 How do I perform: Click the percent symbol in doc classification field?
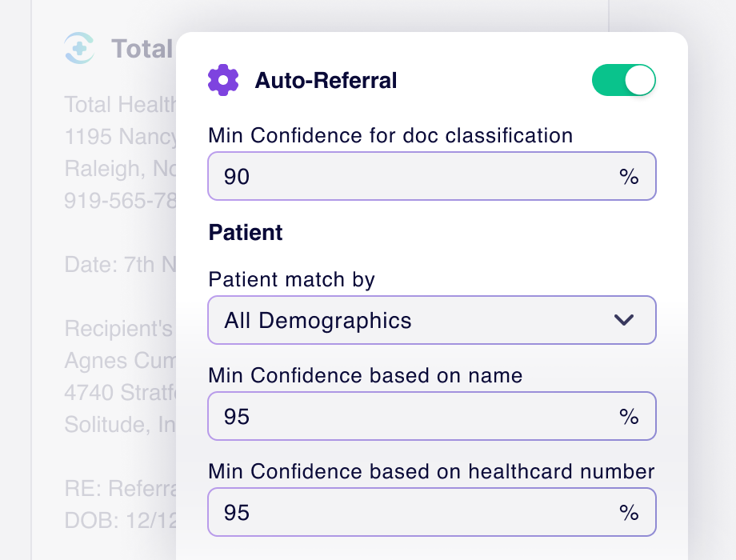pos(629,177)
